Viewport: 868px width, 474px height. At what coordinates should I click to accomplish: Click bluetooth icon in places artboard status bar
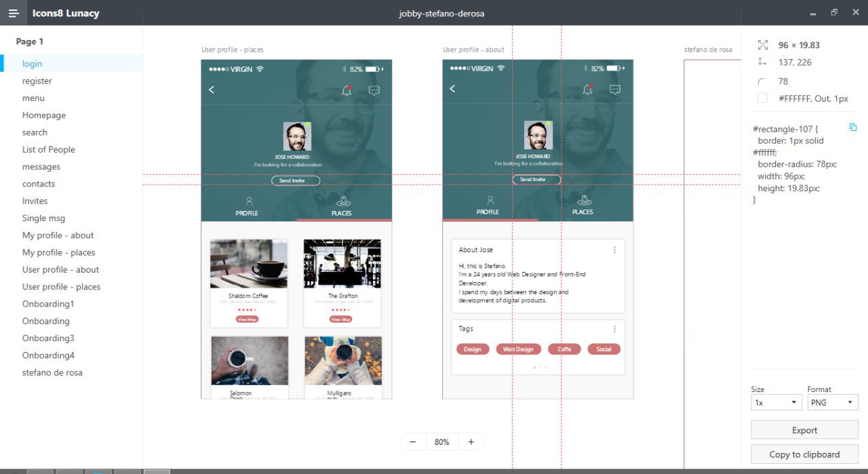pyautogui.click(x=344, y=69)
